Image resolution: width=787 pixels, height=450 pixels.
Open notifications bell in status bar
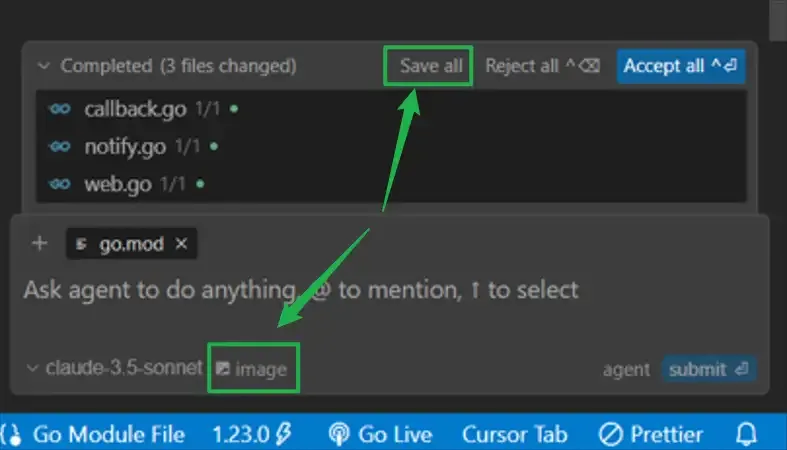click(746, 434)
